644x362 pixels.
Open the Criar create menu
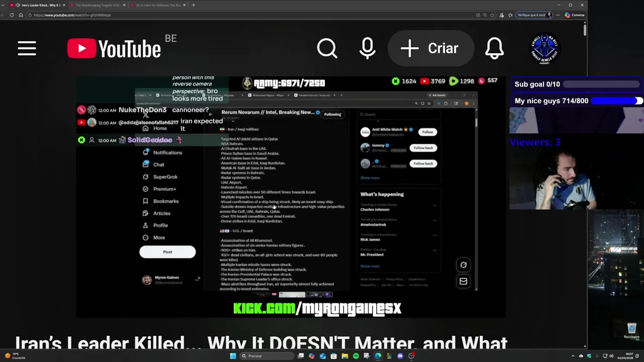pos(430,49)
